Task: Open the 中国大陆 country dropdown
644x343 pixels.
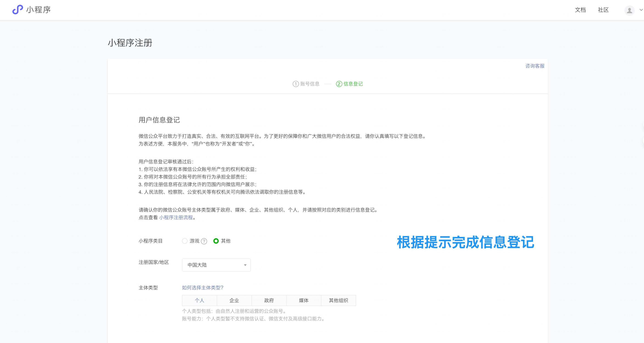Action: pyautogui.click(x=216, y=265)
